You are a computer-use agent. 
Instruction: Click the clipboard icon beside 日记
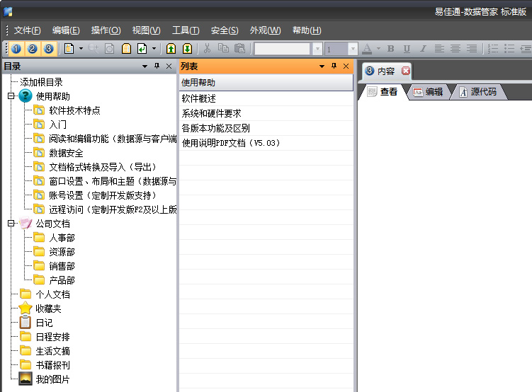(26, 323)
